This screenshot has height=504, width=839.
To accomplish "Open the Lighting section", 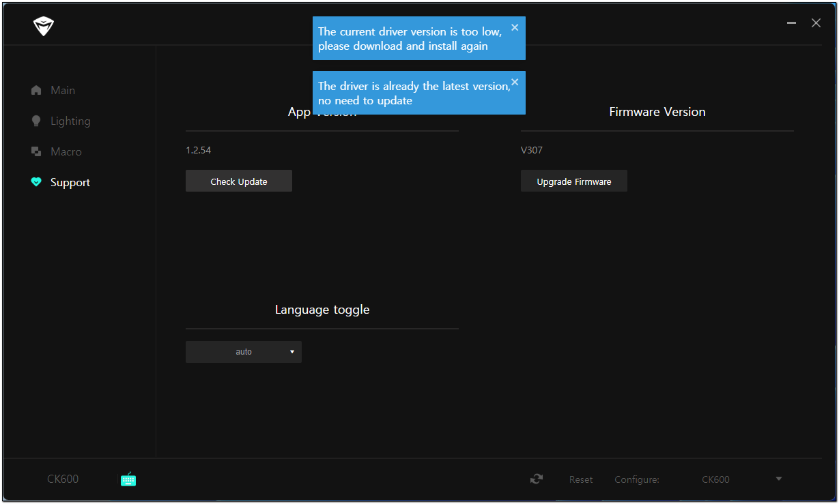I will tap(70, 121).
